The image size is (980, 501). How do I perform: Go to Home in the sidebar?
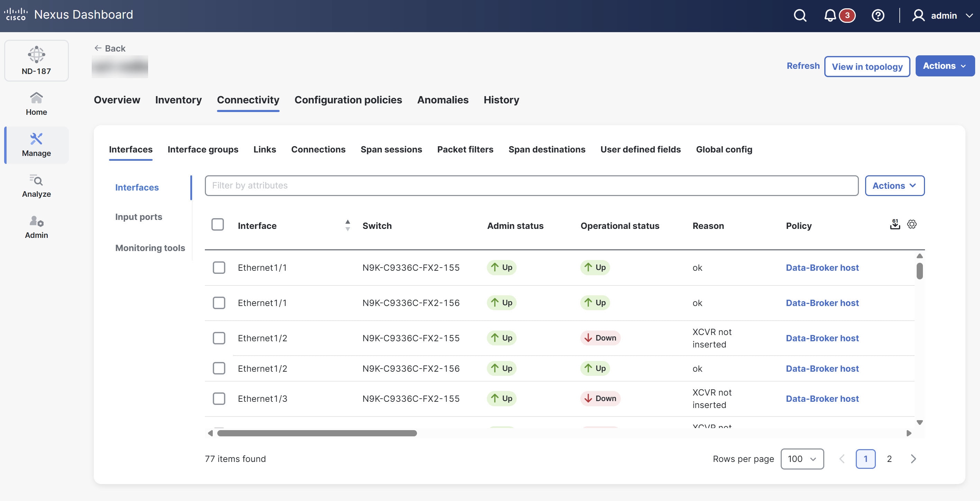(x=36, y=103)
